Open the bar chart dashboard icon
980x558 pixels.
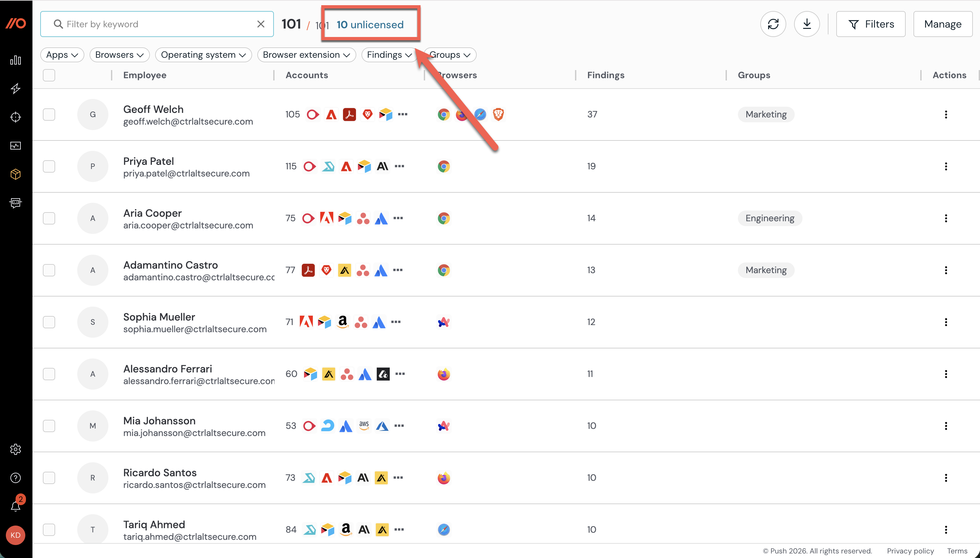coord(15,60)
